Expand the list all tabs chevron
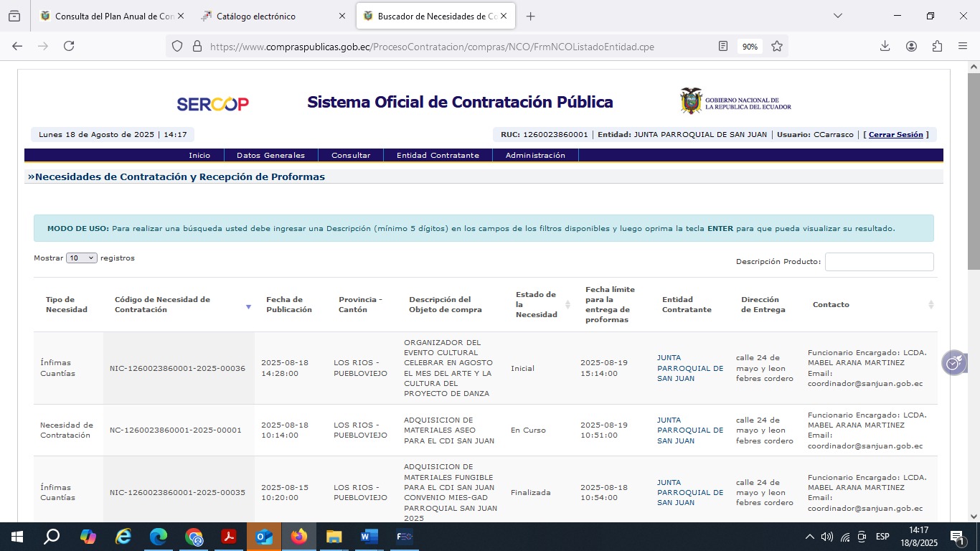 [x=837, y=16]
